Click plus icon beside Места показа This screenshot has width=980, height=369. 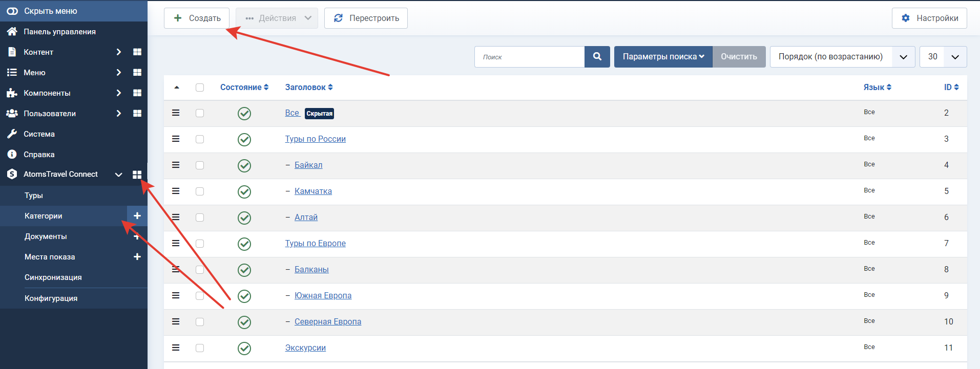coord(137,257)
